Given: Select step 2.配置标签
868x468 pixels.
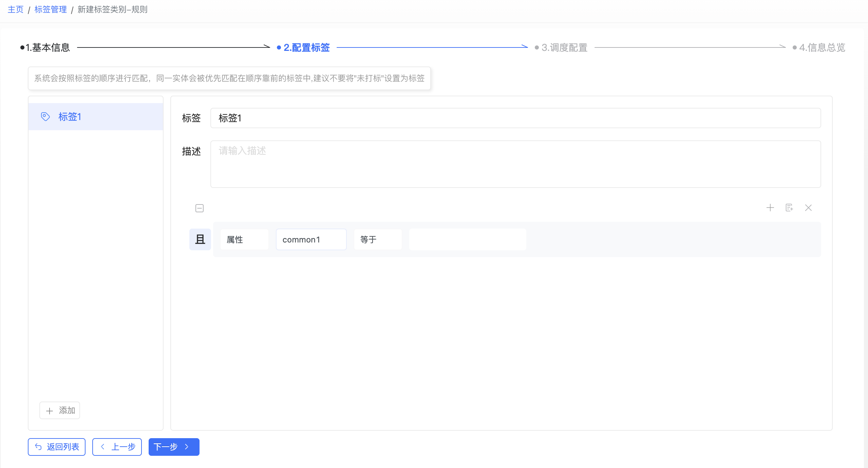Looking at the screenshot, I should coord(303,47).
